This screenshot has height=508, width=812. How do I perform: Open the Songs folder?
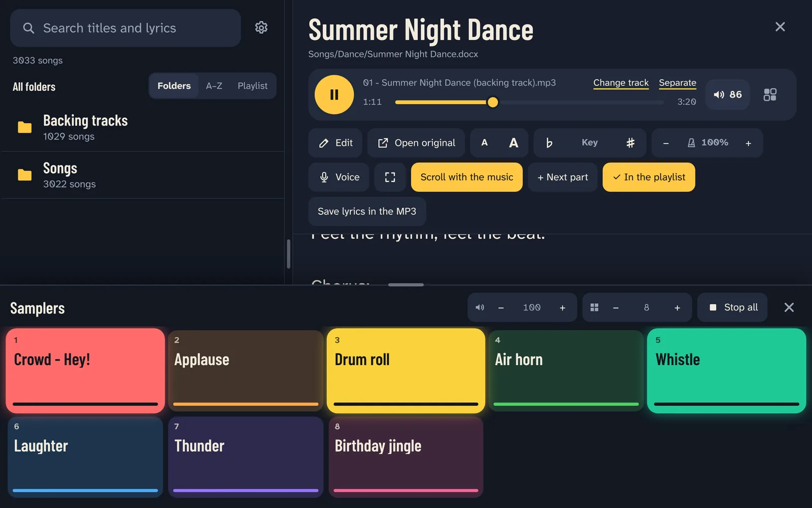[143, 175]
